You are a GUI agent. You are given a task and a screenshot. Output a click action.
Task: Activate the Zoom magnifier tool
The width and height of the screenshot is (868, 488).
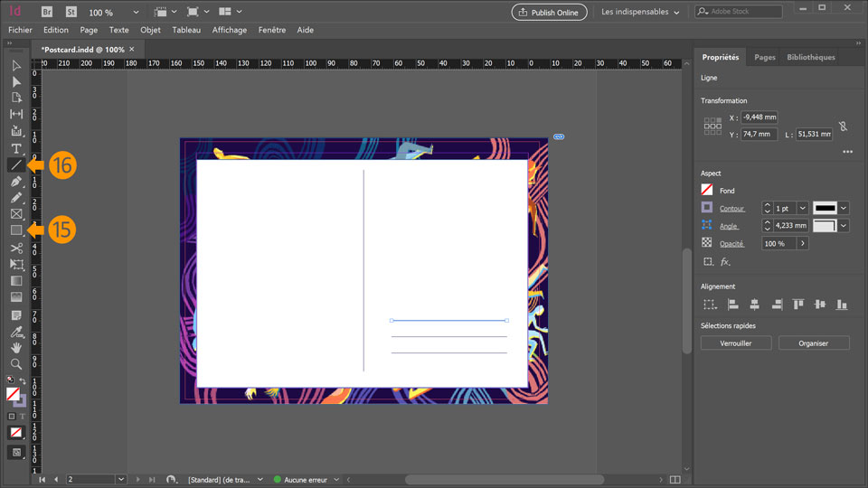[16, 364]
